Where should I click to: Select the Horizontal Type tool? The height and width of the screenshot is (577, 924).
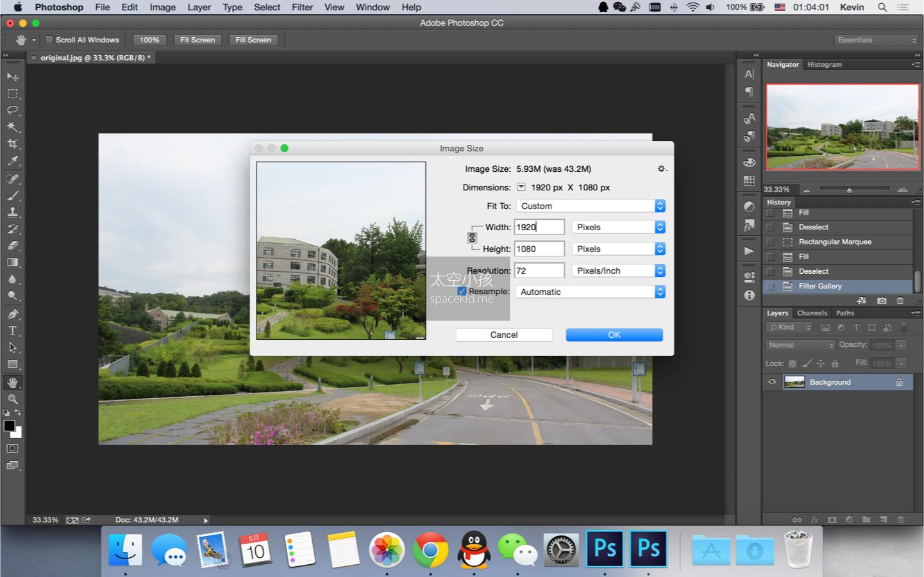point(12,331)
